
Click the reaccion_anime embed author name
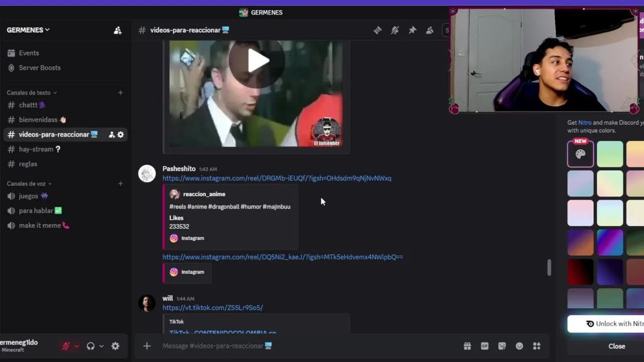(204, 194)
